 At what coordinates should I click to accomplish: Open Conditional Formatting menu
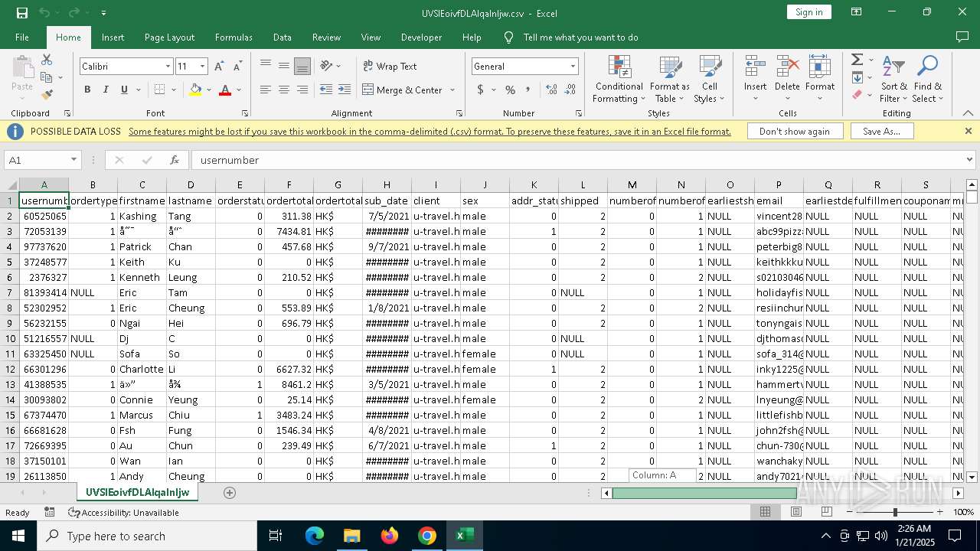pyautogui.click(x=619, y=80)
